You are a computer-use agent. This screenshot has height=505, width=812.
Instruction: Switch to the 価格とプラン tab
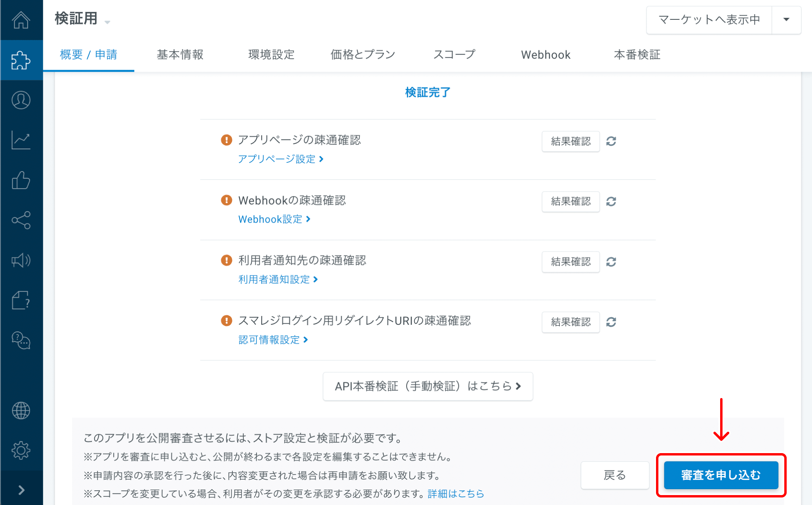[362, 55]
